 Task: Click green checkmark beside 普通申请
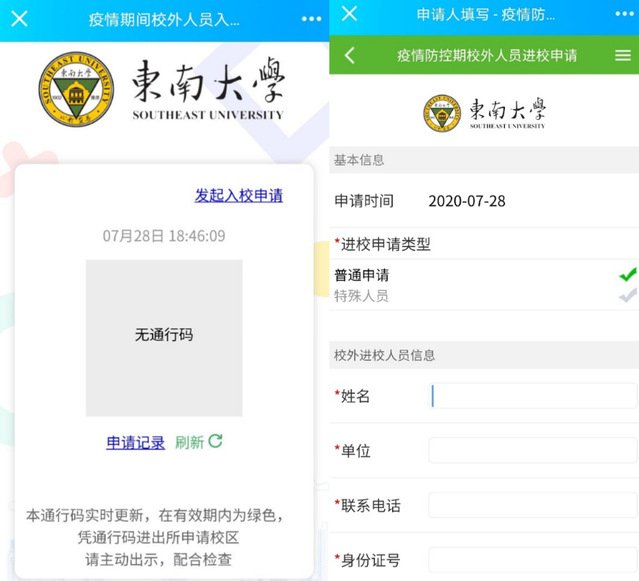coord(628,274)
